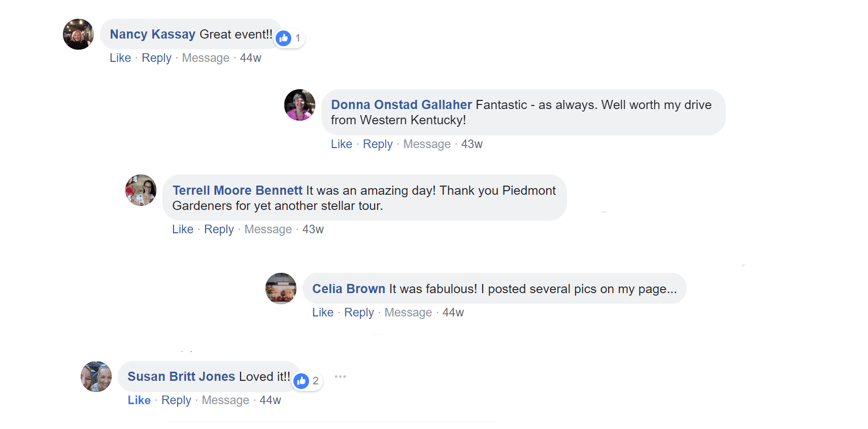Open Nancy Kassay's profile picture
This screenshot has width=868, height=429.
coord(78,34)
